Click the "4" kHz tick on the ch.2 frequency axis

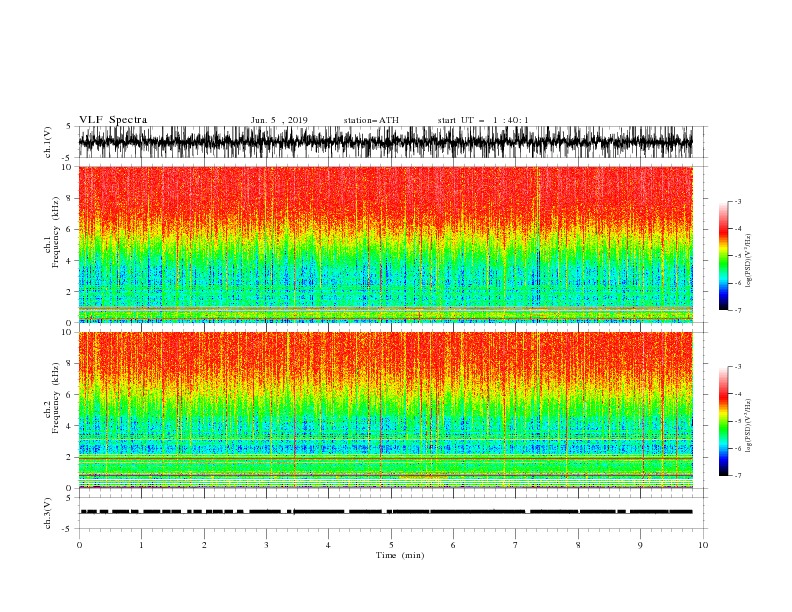pos(69,426)
